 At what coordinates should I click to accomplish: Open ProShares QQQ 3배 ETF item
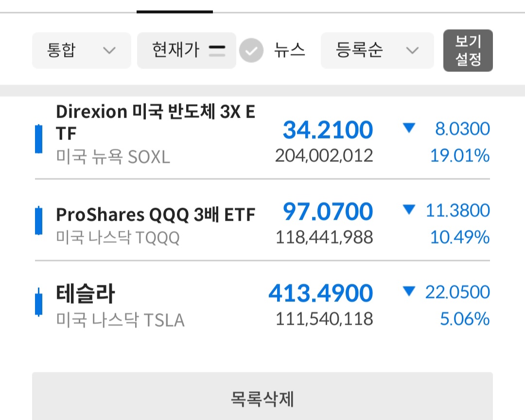click(x=156, y=214)
